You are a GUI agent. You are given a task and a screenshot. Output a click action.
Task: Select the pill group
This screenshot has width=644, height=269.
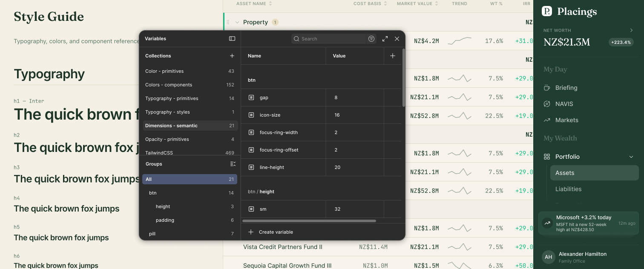coord(190,234)
